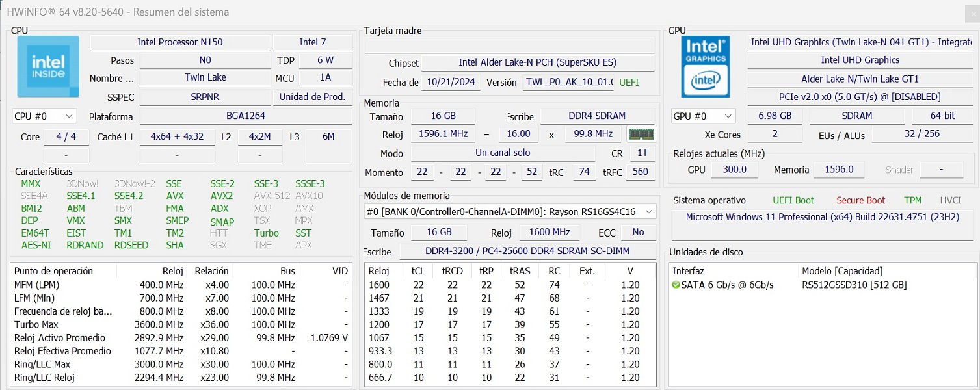Click the BIOS date 10/21/2024
The height and width of the screenshot is (390, 980).
tap(451, 83)
